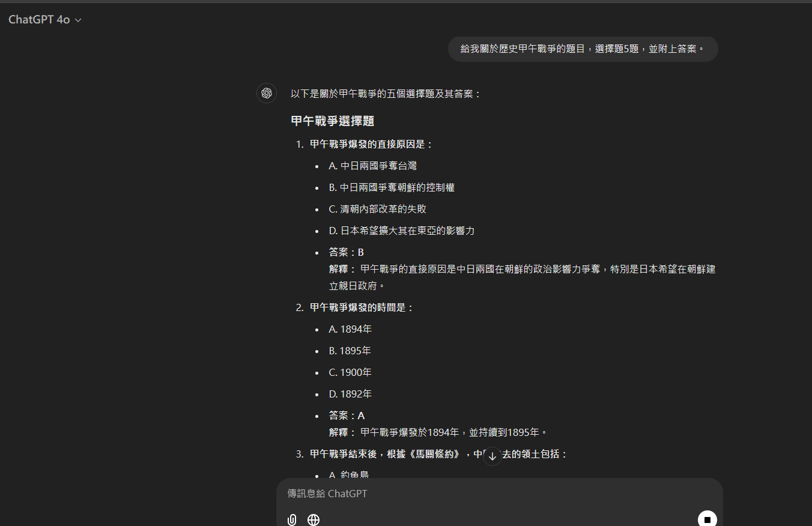Viewport: 812px width, 526px height.
Task: Click the answer line 答案：A
Action: click(x=347, y=416)
